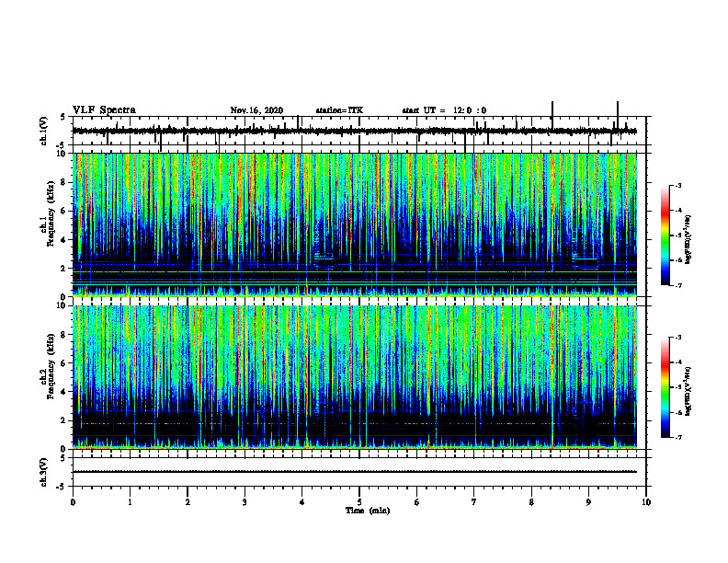
Task: Select the ch.2 colorbar log(PSD) label
Action: tap(688, 391)
